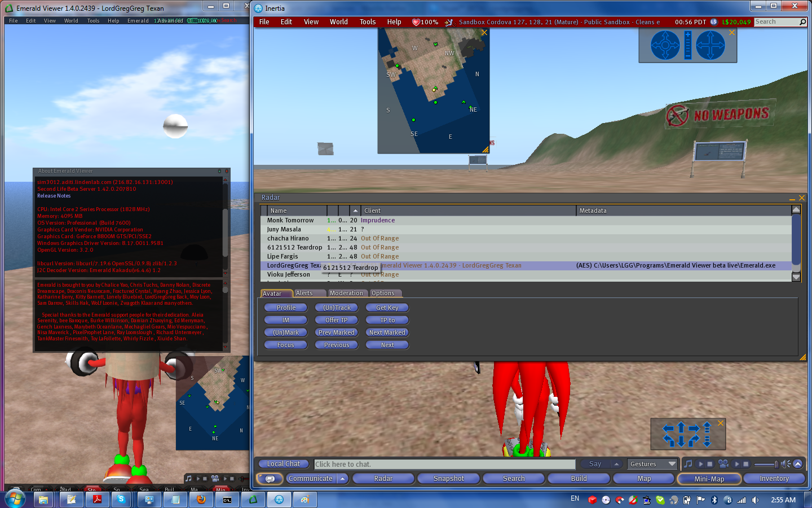Click the Next Marked button
The width and height of the screenshot is (812, 508).
pos(387,332)
